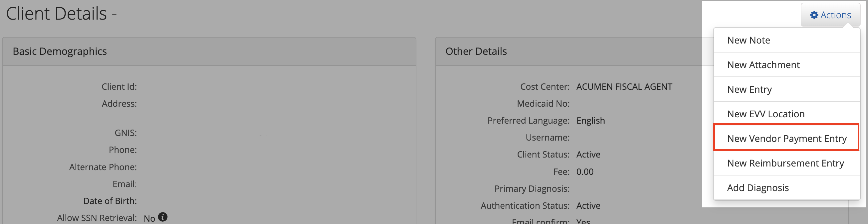Screen dimensions: 868x224
Task: Choose New EVV Location
Action: (x=765, y=114)
